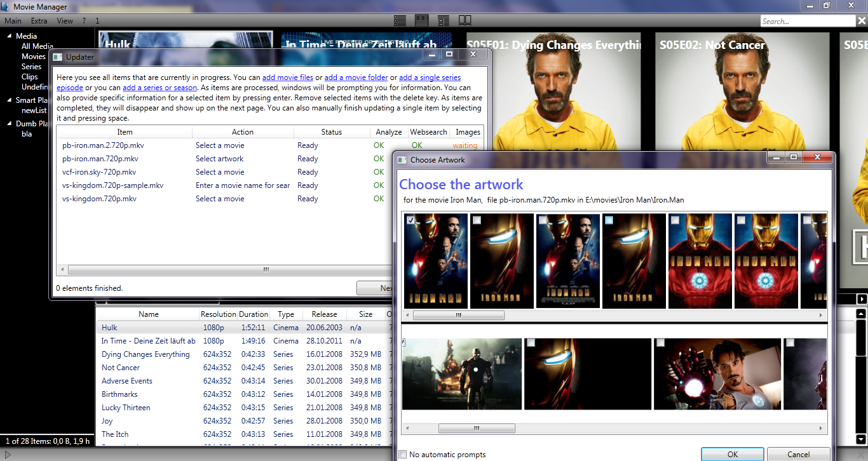Confirm the artwork with the OK button
The height and width of the screenshot is (461, 868).
pos(733,454)
